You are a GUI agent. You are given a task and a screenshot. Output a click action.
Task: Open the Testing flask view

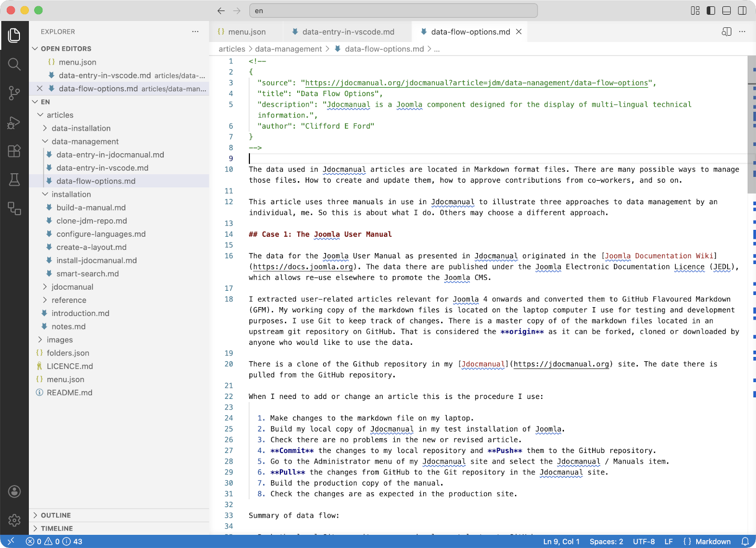pos(14,180)
